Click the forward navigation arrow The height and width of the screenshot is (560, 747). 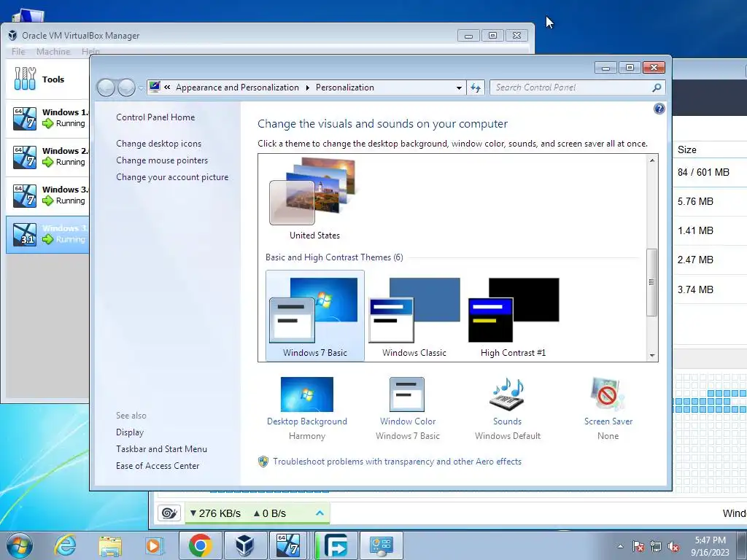[126, 87]
